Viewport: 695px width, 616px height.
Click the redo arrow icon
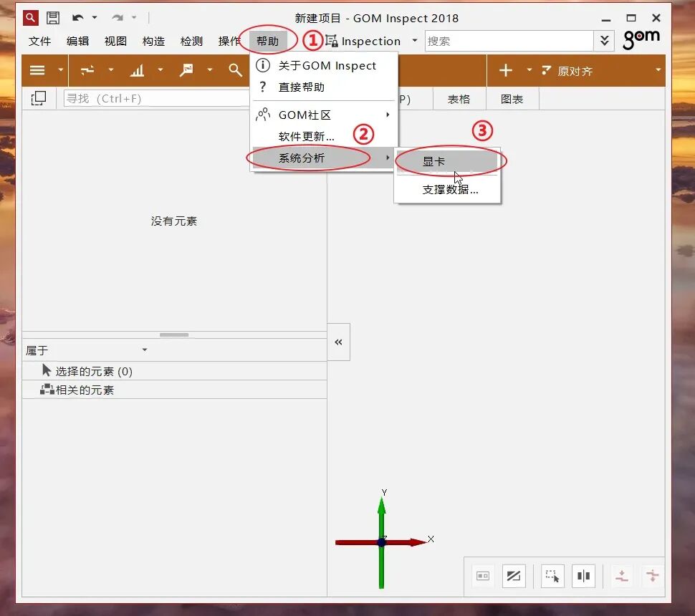118,18
